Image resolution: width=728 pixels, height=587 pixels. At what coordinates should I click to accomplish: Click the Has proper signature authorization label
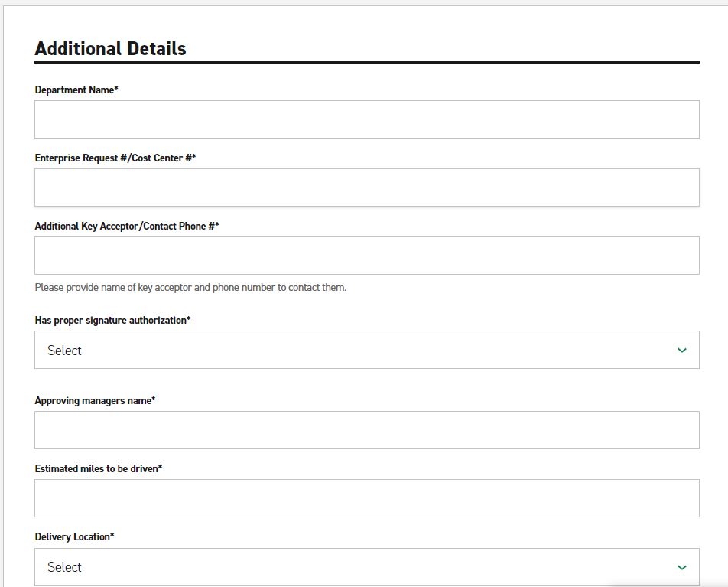tap(112, 321)
